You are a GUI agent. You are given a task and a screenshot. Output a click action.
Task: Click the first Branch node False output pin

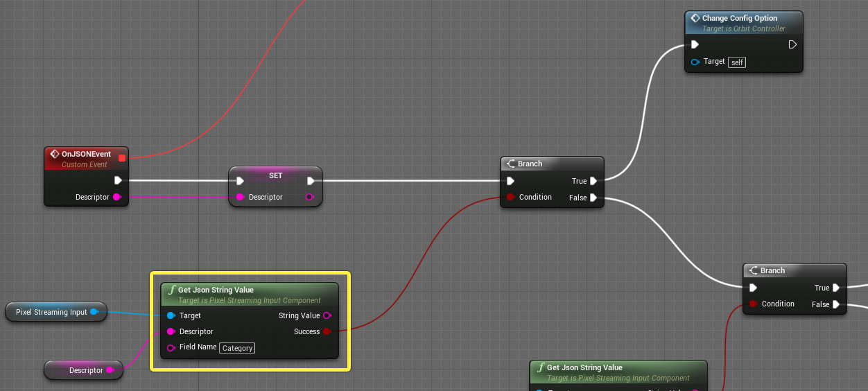pyautogui.click(x=593, y=198)
